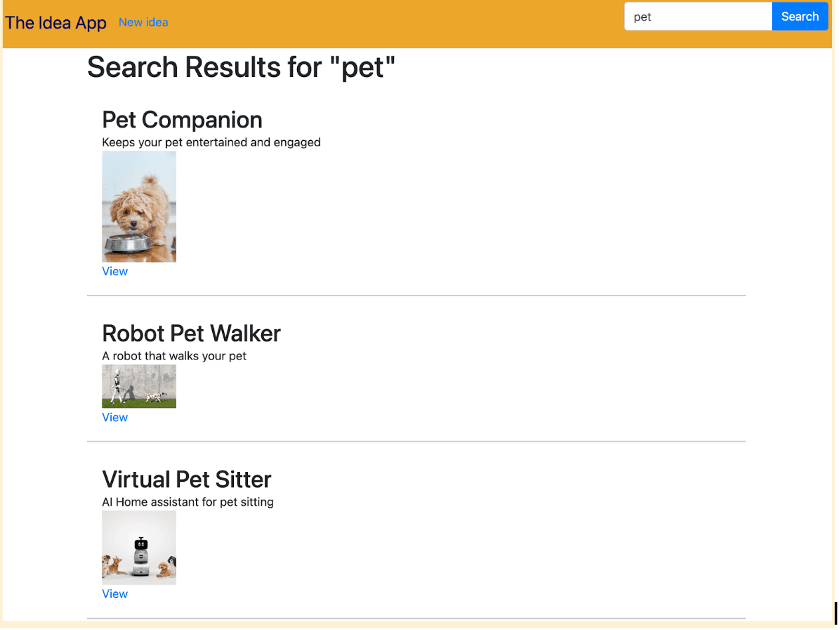Image resolution: width=840 pixels, height=630 pixels.
Task: Open View link under Pet Companion
Action: (x=115, y=272)
